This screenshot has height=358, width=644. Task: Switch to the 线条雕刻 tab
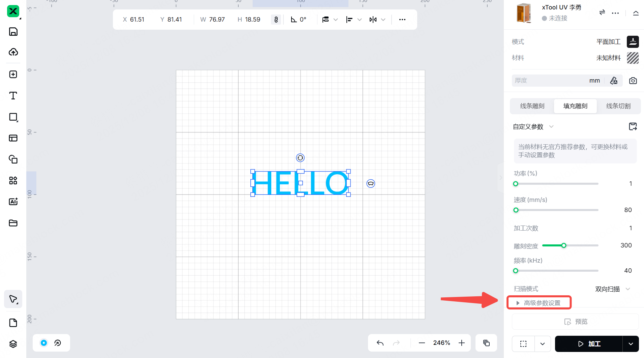pos(532,106)
